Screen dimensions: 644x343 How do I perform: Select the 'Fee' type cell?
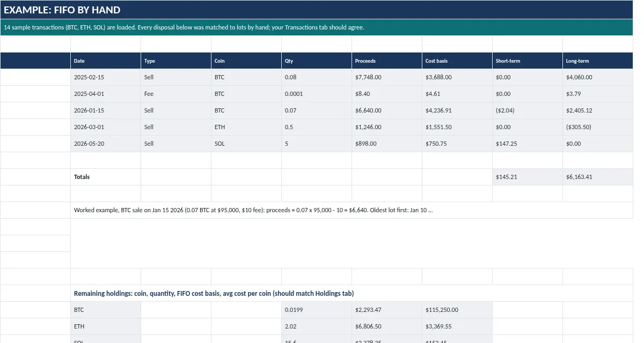coord(176,94)
